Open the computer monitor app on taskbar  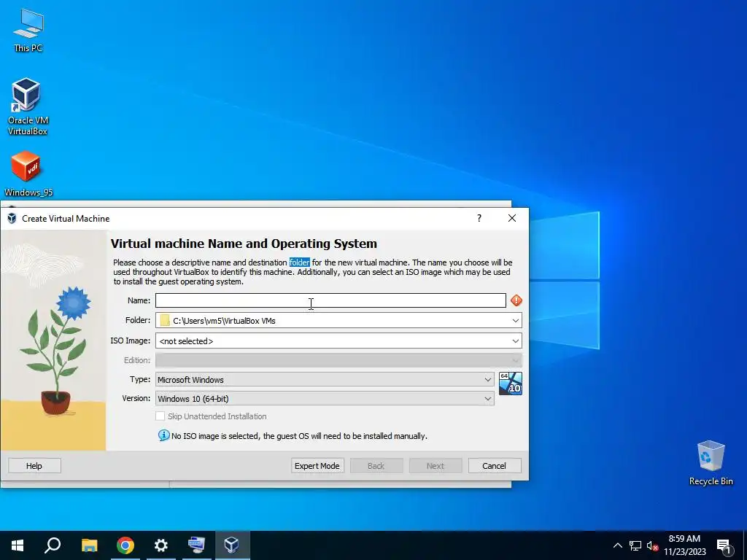(x=196, y=545)
